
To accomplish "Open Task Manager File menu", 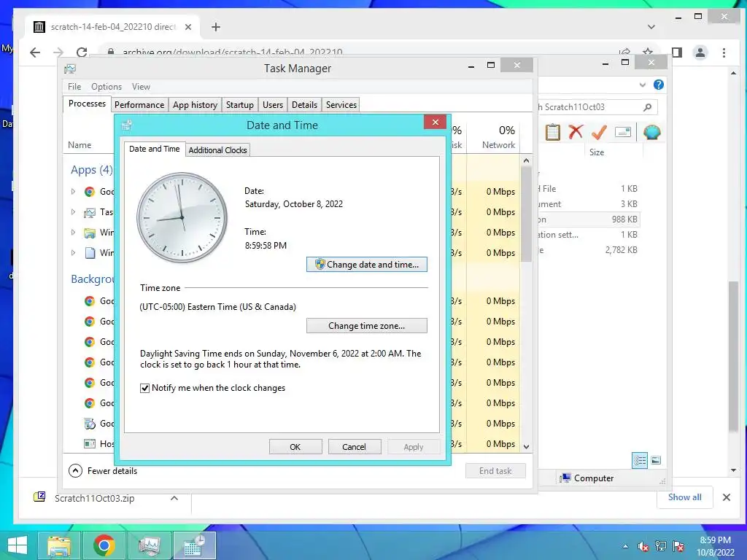I will point(74,87).
